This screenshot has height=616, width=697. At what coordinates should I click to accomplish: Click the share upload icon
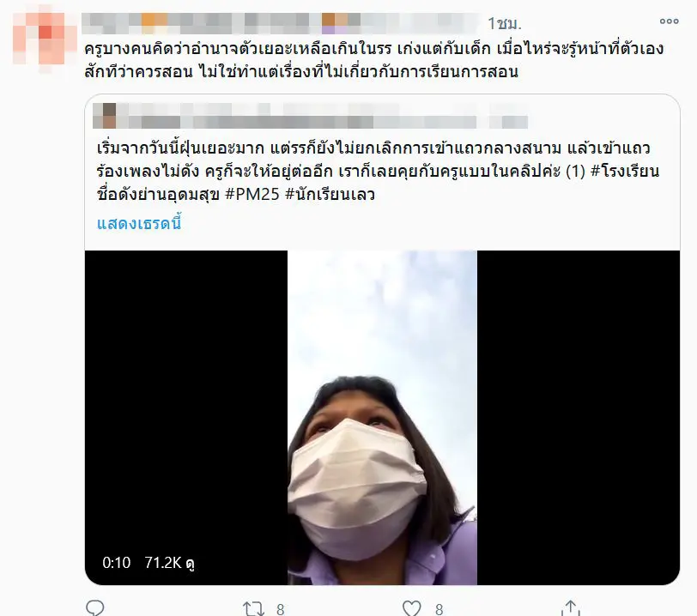coord(571,608)
